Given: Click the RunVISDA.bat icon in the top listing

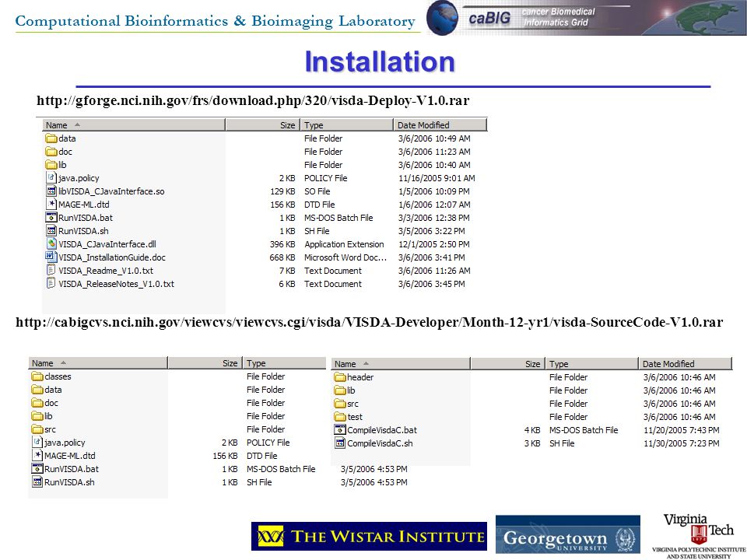Looking at the screenshot, I should (x=51, y=218).
